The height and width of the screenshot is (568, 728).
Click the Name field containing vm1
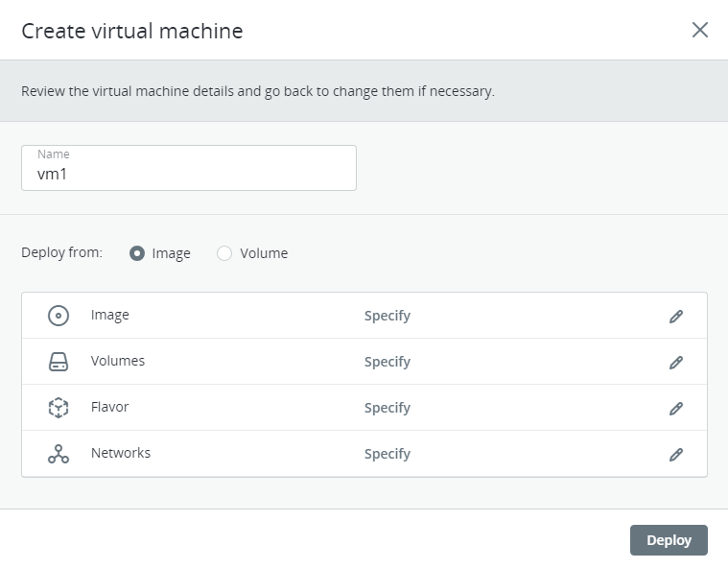[x=189, y=168]
